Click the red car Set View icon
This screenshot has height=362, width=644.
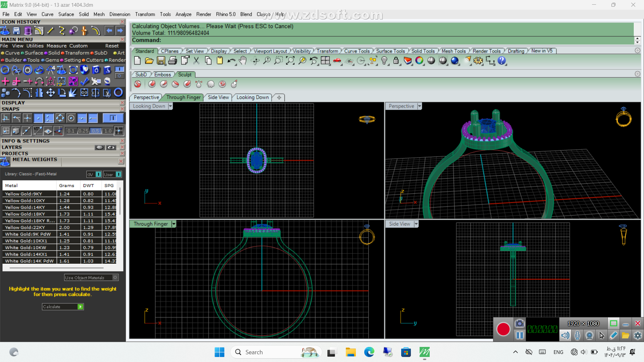[337, 61]
